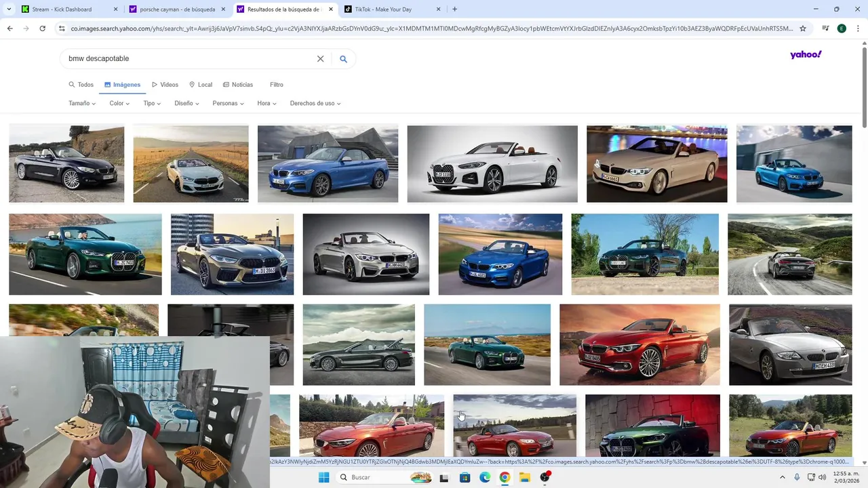Click the browser address bar URL
Viewport: 868px width, 488px height.
(431, 28)
